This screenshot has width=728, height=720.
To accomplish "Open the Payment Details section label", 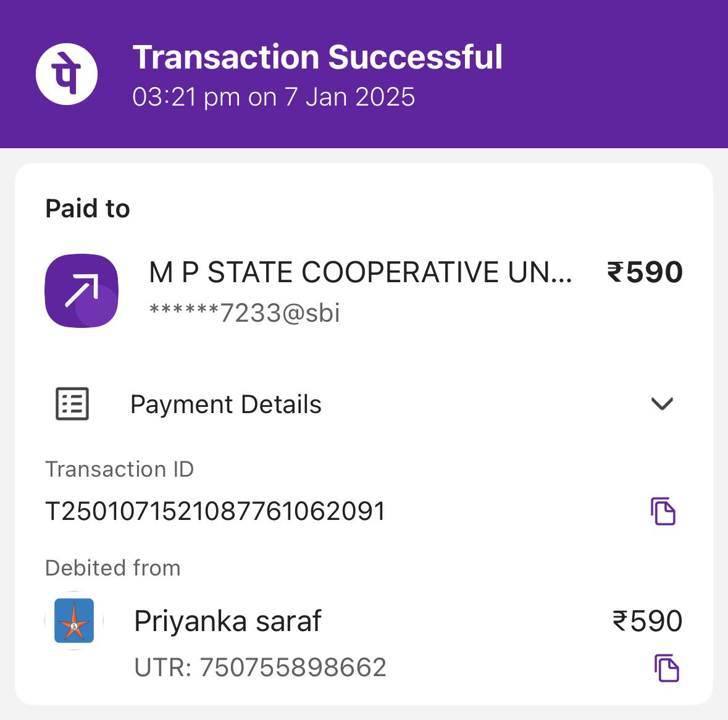I will 225,404.
